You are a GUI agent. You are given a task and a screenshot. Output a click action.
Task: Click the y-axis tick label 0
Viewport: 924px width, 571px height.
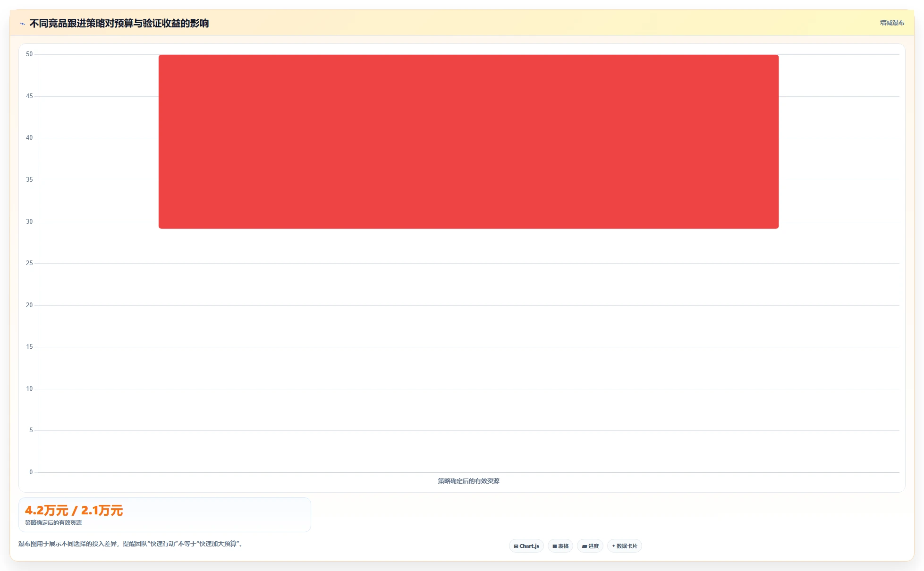coord(31,472)
